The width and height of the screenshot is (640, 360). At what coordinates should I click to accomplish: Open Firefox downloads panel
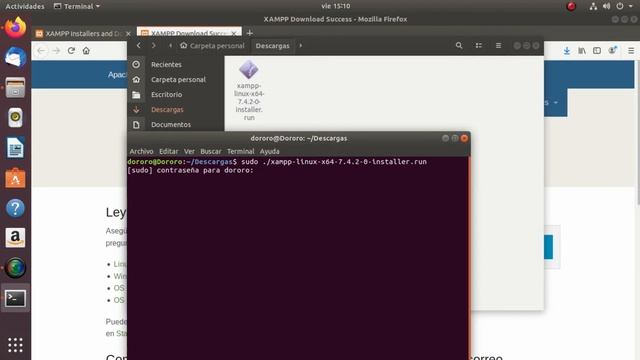(567, 51)
